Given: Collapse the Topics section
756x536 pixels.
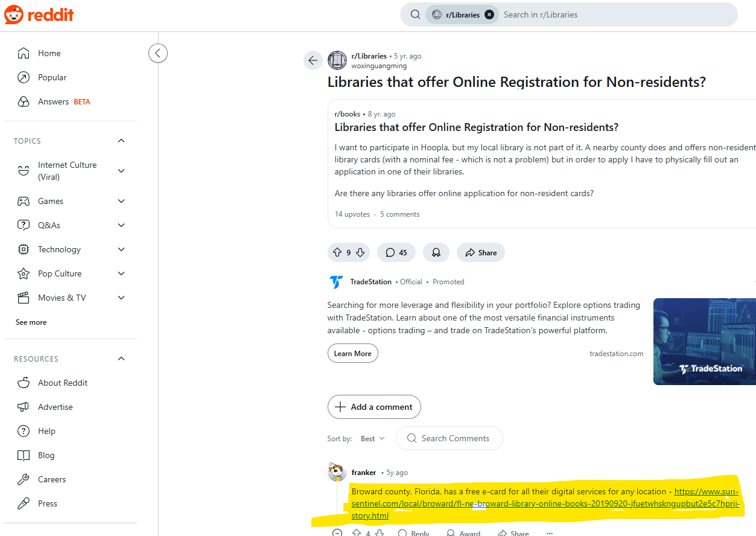Looking at the screenshot, I should point(121,141).
